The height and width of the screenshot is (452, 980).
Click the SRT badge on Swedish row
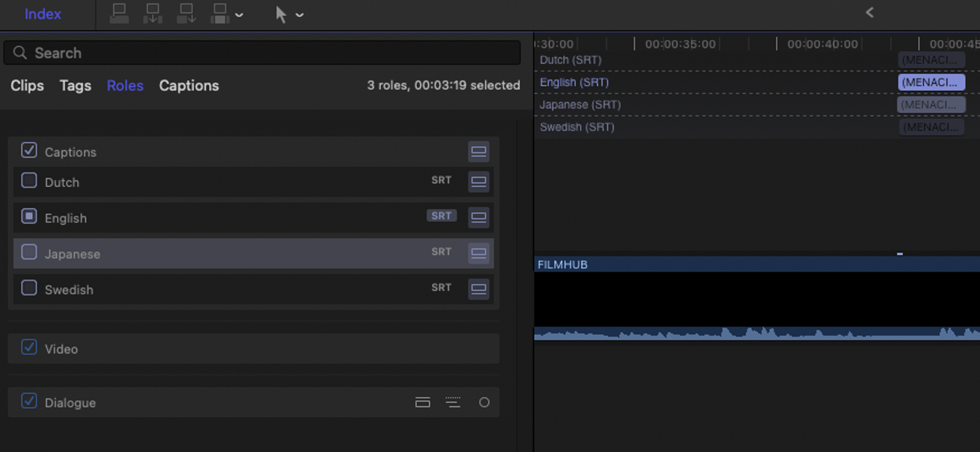click(441, 288)
